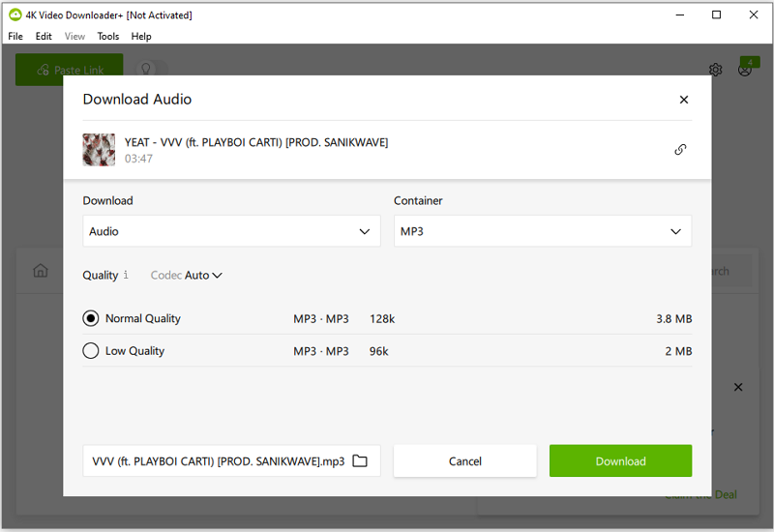This screenshot has height=532, width=774.
Task: Maximize the application window
Action: click(716, 15)
